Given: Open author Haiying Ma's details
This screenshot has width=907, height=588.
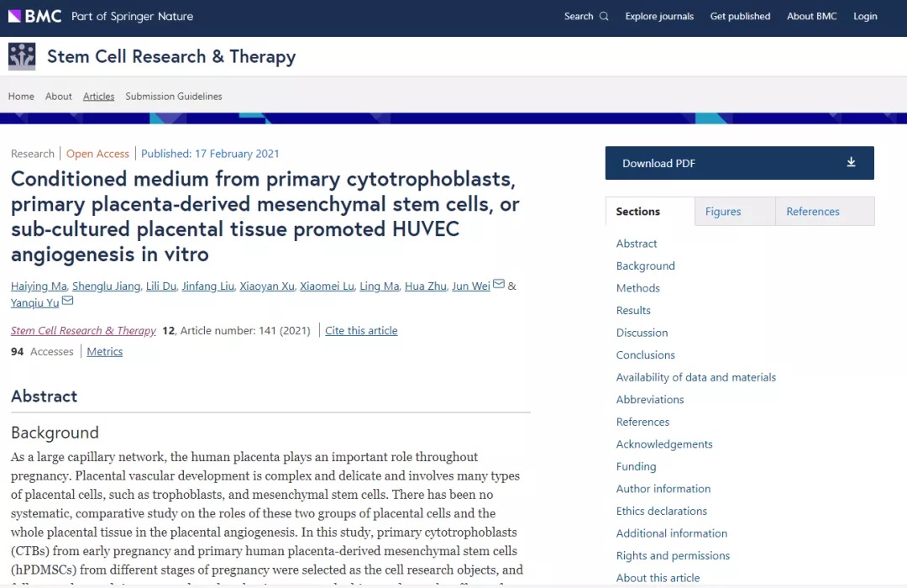Looking at the screenshot, I should [x=39, y=286].
